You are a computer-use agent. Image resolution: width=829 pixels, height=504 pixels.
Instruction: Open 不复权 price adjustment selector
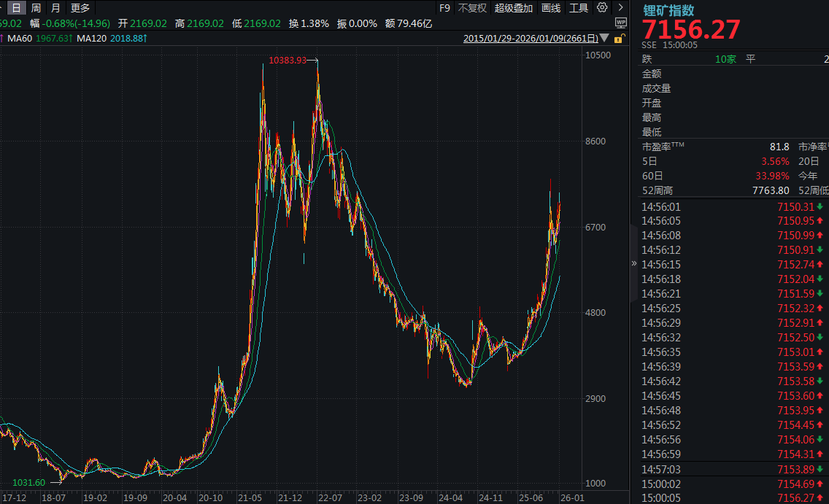point(472,8)
